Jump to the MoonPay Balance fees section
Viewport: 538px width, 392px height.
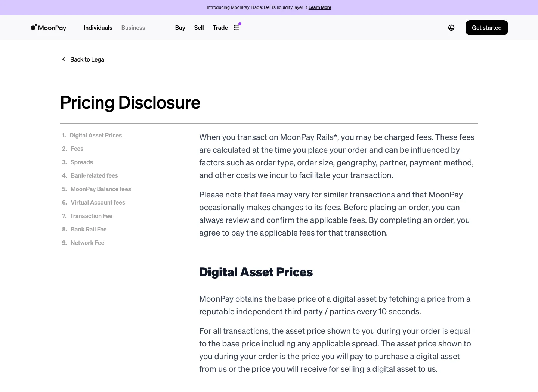(101, 189)
